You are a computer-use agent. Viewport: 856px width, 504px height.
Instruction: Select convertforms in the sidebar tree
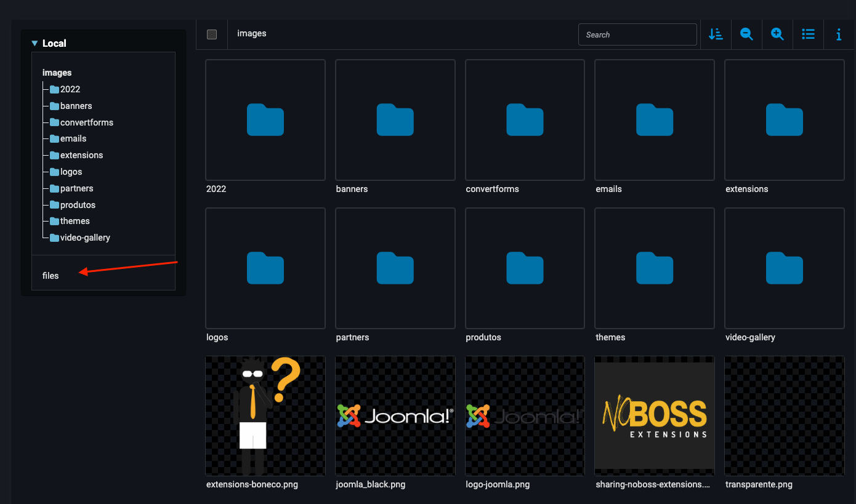click(x=86, y=122)
